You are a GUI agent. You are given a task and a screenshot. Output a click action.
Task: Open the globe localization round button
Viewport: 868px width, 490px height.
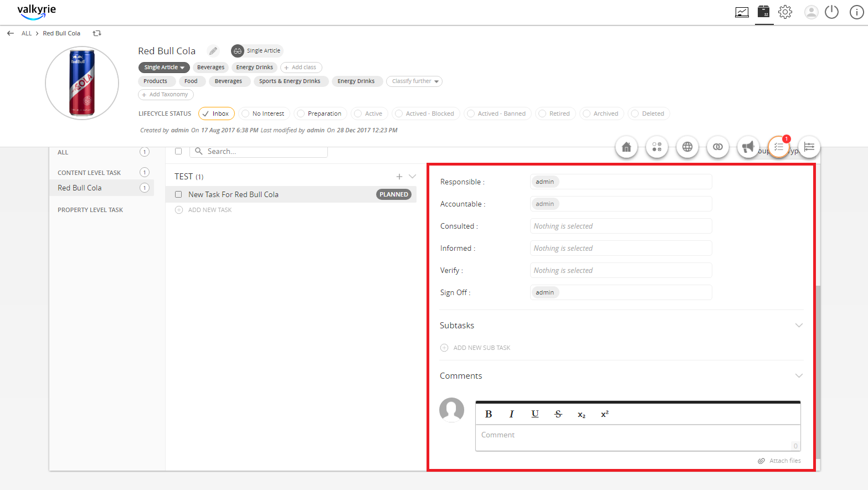coord(687,147)
